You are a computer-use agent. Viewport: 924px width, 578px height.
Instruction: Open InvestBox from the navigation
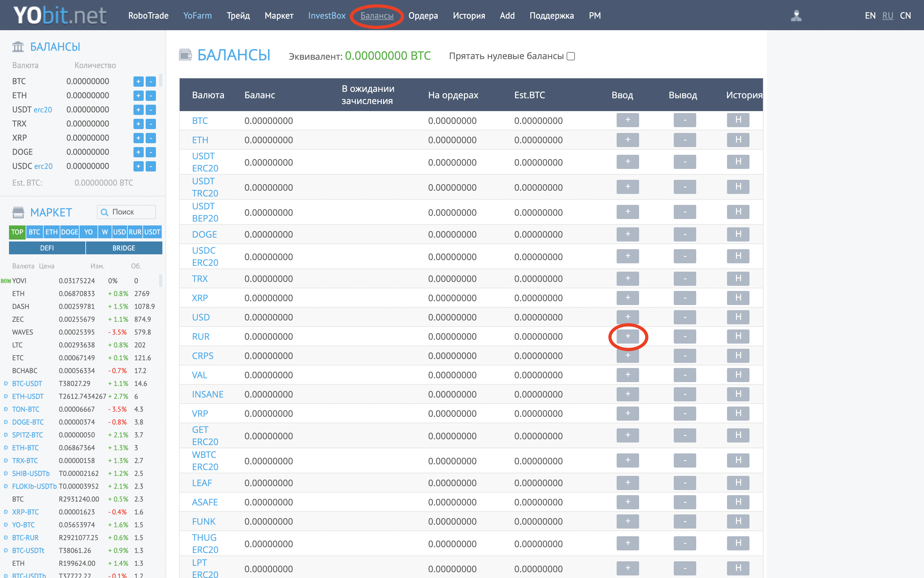click(x=327, y=16)
